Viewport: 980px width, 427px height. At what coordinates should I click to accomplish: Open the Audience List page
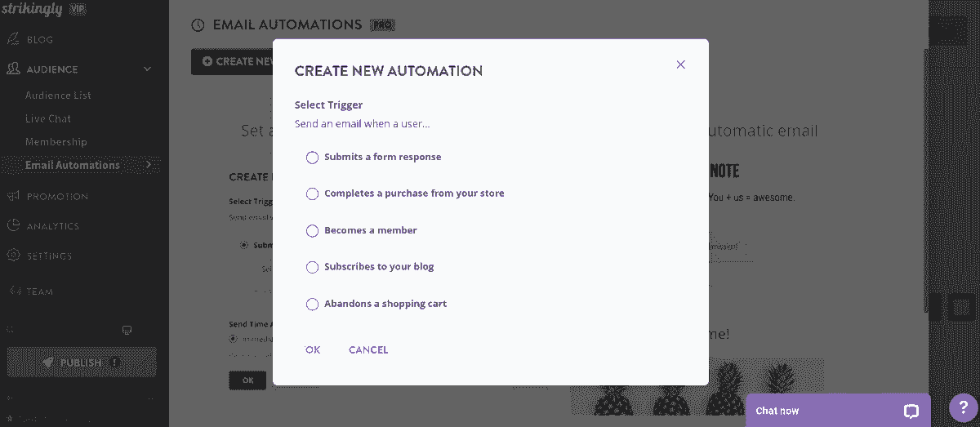[58, 96]
